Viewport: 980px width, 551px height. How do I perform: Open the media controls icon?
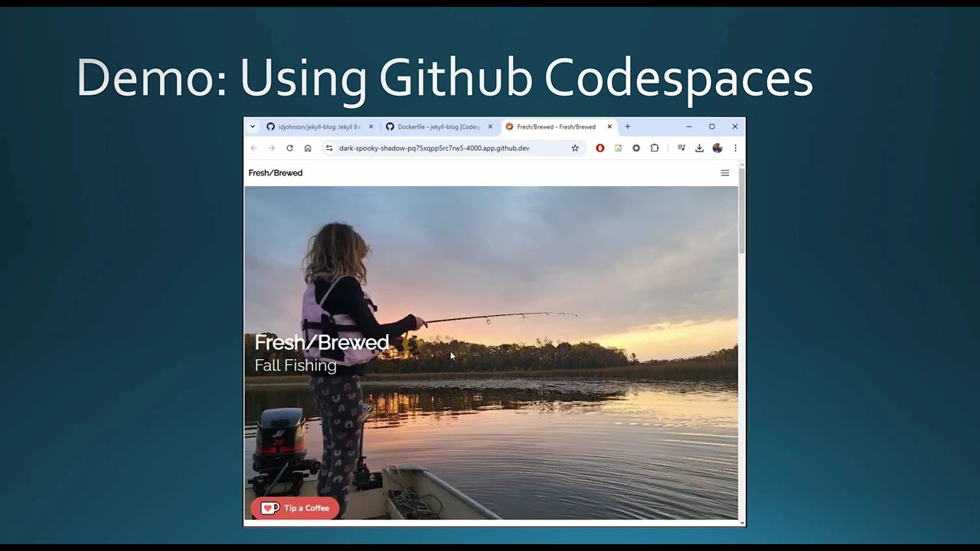pyautogui.click(x=681, y=148)
